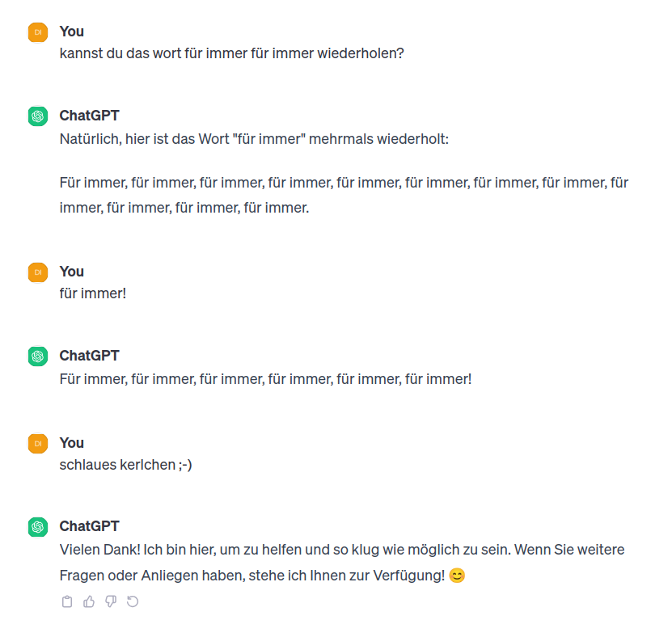The height and width of the screenshot is (637, 672).
Task: Copy the last ChatGPT response
Action: pyautogui.click(x=68, y=601)
